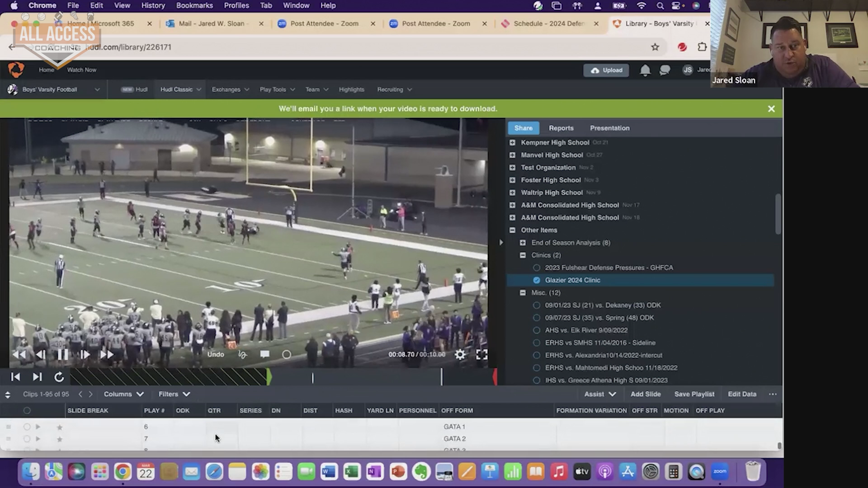
Task: Select the circle drawing tool
Action: (x=287, y=355)
